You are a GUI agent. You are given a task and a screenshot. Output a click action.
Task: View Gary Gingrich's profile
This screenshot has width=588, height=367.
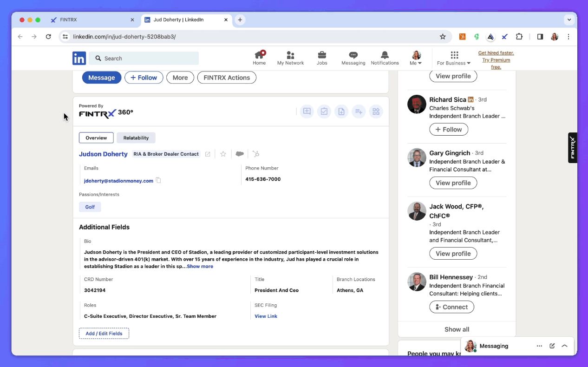pos(453,183)
